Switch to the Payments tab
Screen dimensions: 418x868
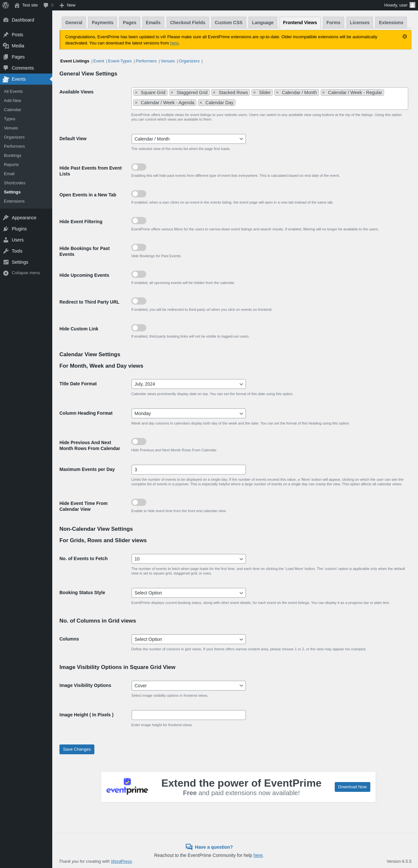pos(103,23)
